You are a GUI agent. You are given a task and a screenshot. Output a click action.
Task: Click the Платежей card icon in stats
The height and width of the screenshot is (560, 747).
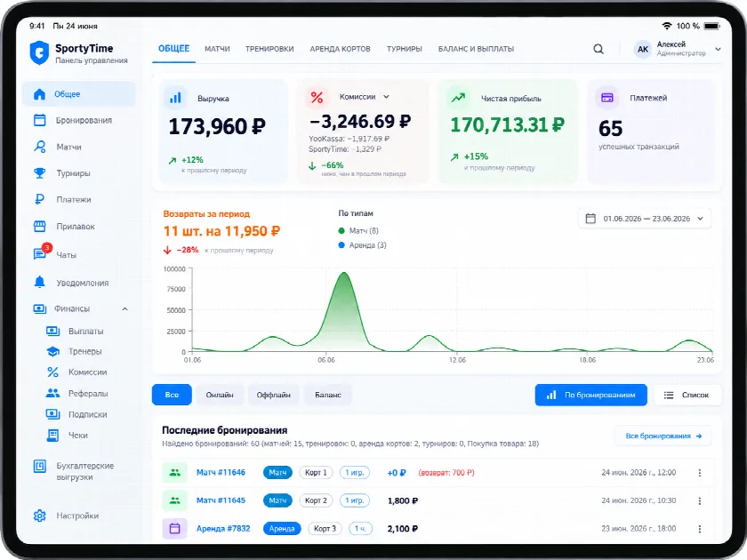[x=606, y=98]
